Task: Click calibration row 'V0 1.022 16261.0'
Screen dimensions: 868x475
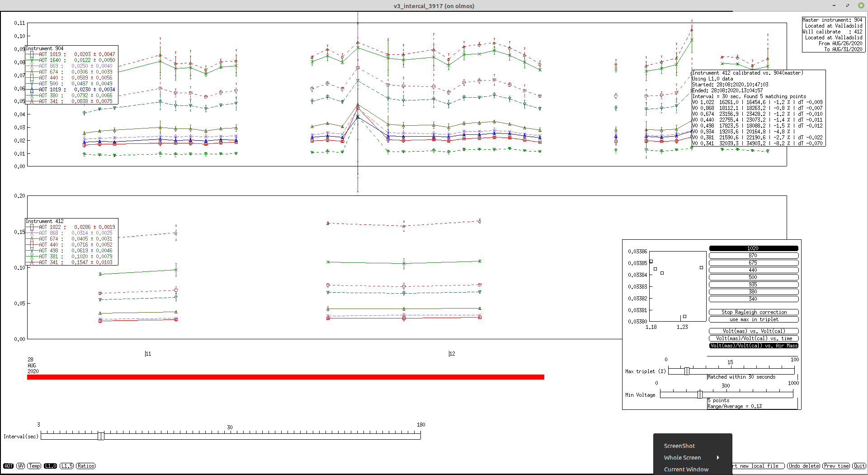Action: (758, 102)
